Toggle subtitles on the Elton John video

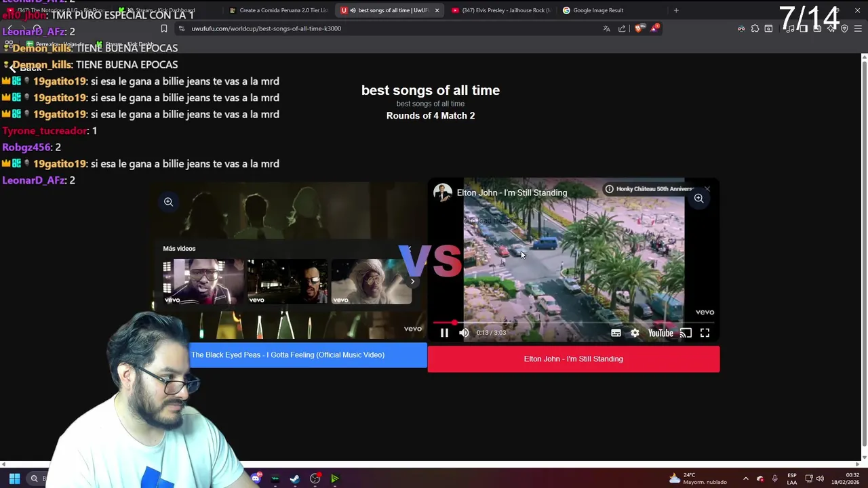coord(616,333)
